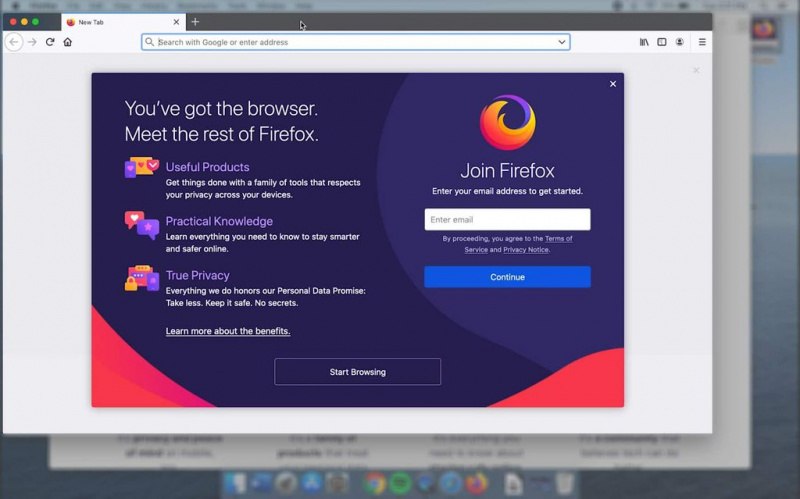
Task: Close the New Tab tab
Action: tap(176, 22)
